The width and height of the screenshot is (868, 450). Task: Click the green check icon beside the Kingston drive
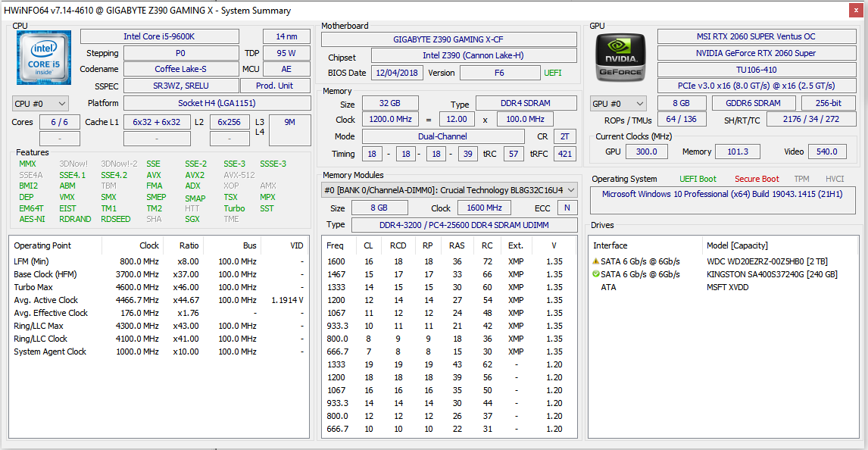[x=595, y=274]
